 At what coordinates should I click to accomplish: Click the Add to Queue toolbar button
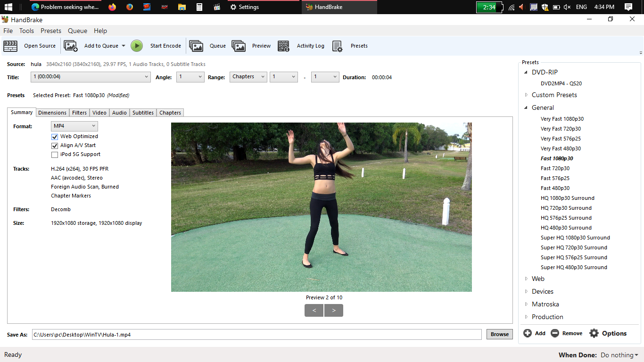tap(91, 46)
